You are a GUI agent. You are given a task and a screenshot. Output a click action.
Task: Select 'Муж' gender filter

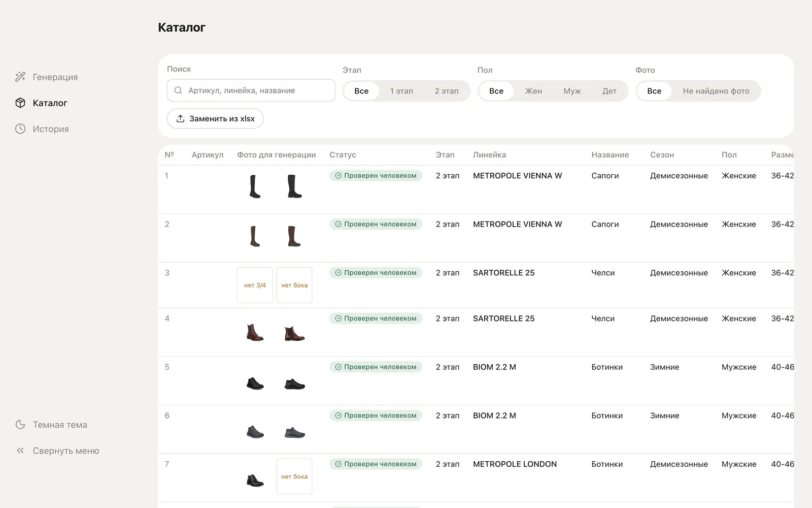tap(572, 91)
